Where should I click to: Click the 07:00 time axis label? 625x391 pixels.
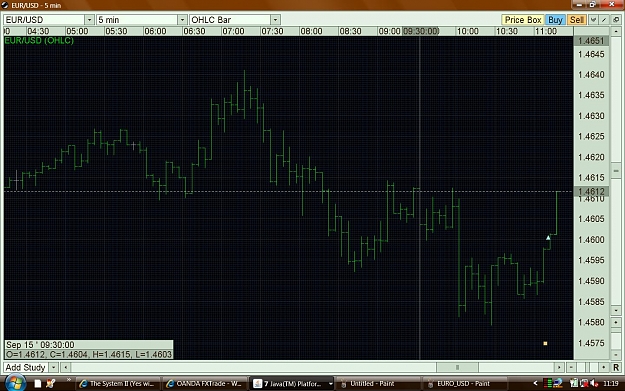[x=233, y=31]
